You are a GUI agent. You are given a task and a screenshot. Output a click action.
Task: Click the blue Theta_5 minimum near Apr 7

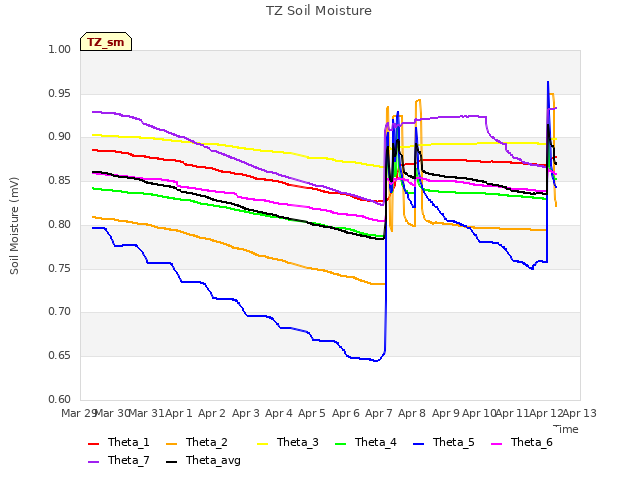tap(376, 361)
